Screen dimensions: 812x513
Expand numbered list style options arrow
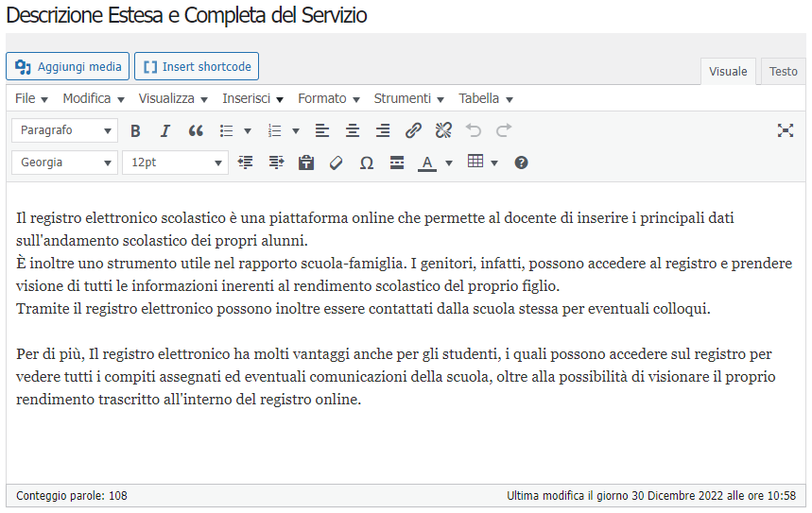click(x=296, y=131)
